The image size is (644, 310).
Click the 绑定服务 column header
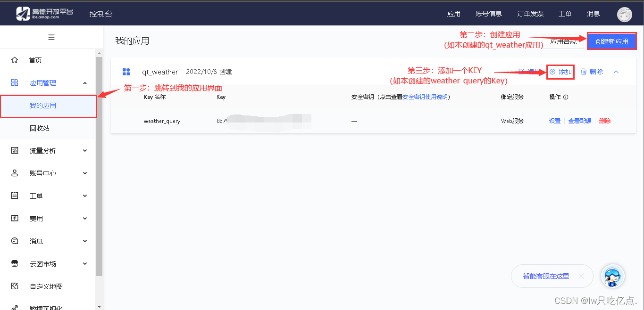512,97
